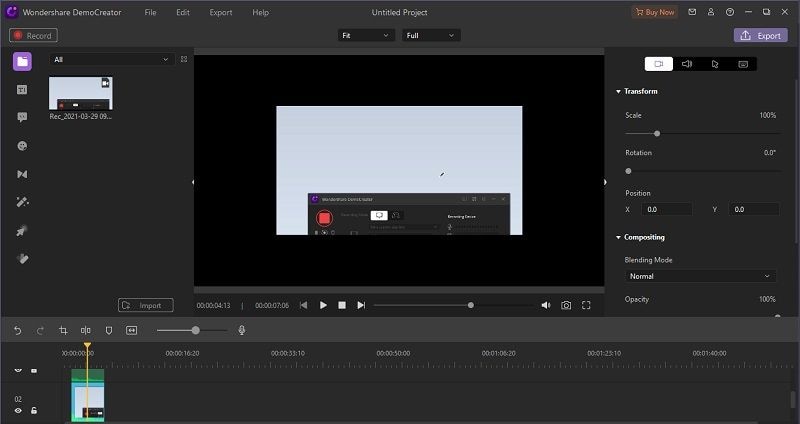Stop the preview playback
Image resolution: width=800 pixels, height=424 pixels.
click(342, 305)
